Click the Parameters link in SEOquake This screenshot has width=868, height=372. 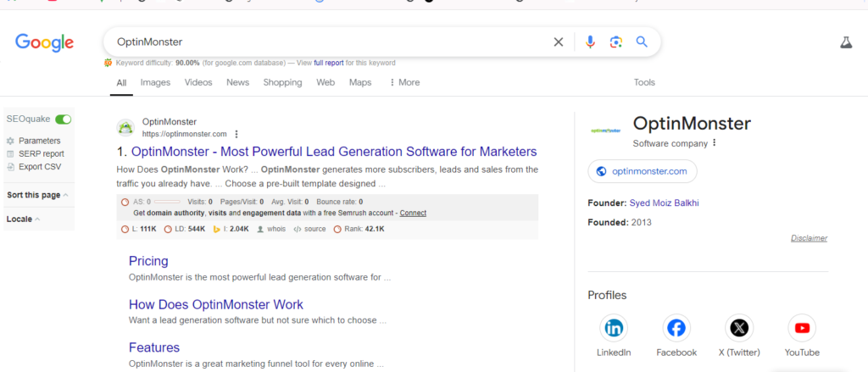pos(39,142)
